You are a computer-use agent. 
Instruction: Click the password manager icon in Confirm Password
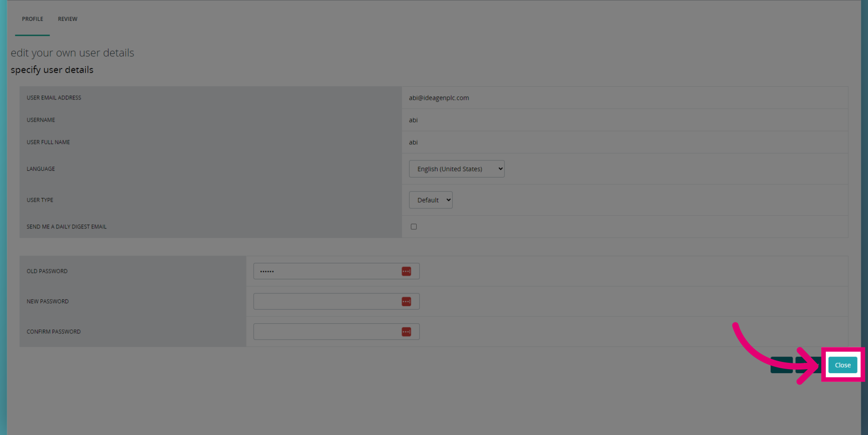406,332
